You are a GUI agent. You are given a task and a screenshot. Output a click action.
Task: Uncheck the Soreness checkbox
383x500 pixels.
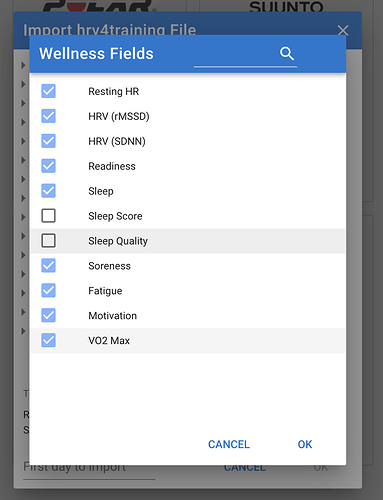48,265
